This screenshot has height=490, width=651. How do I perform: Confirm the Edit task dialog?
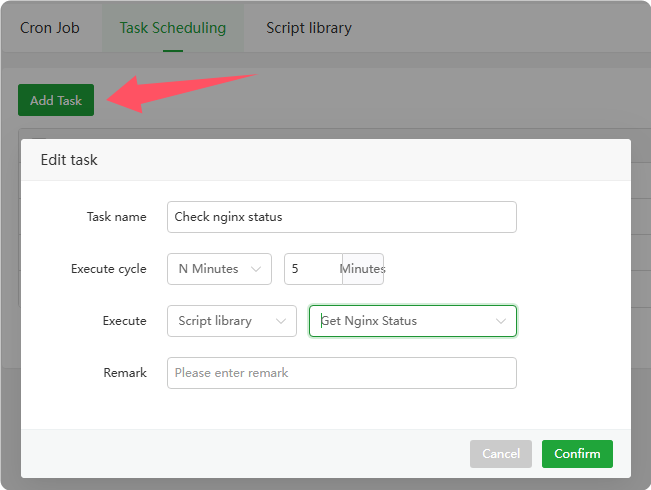(577, 454)
